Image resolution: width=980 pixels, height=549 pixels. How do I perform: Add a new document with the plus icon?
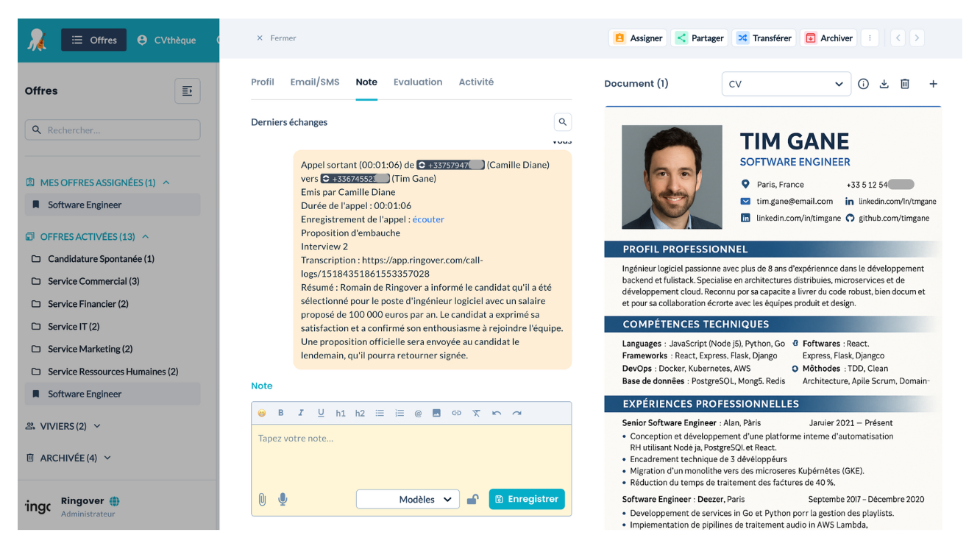(x=933, y=83)
